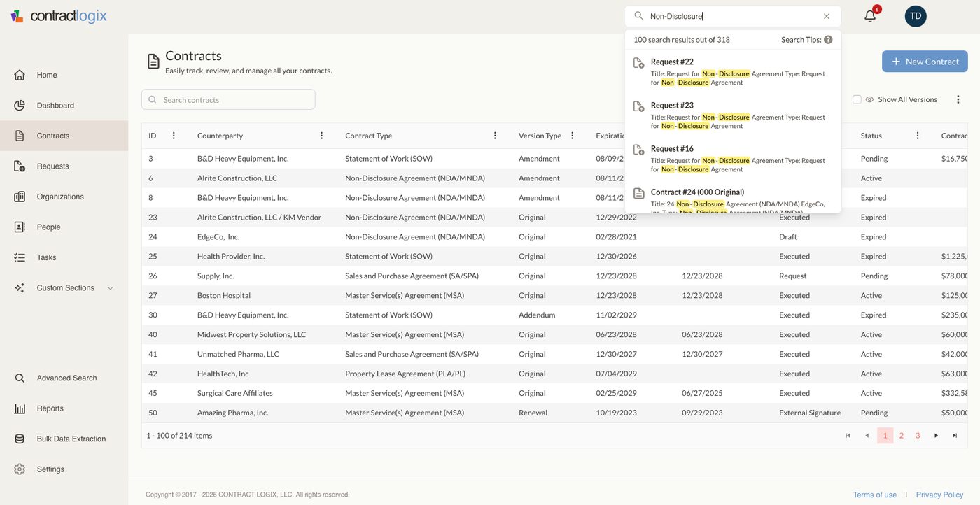Click the Requests document icon in sidebar

(x=20, y=166)
